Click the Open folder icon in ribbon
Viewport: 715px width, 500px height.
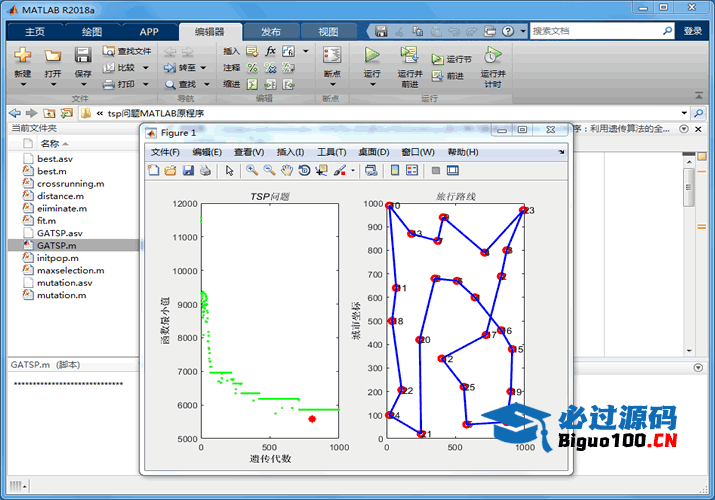pyautogui.click(x=52, y=56)
